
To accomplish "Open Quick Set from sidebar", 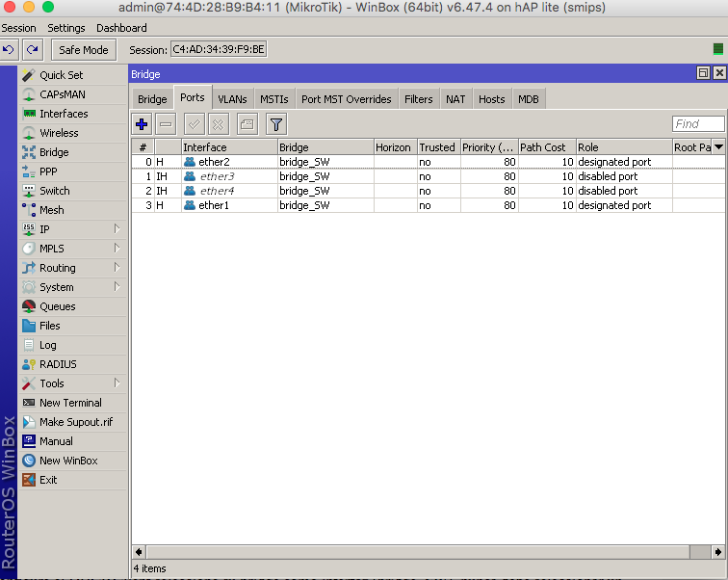I will pos(72,75).
